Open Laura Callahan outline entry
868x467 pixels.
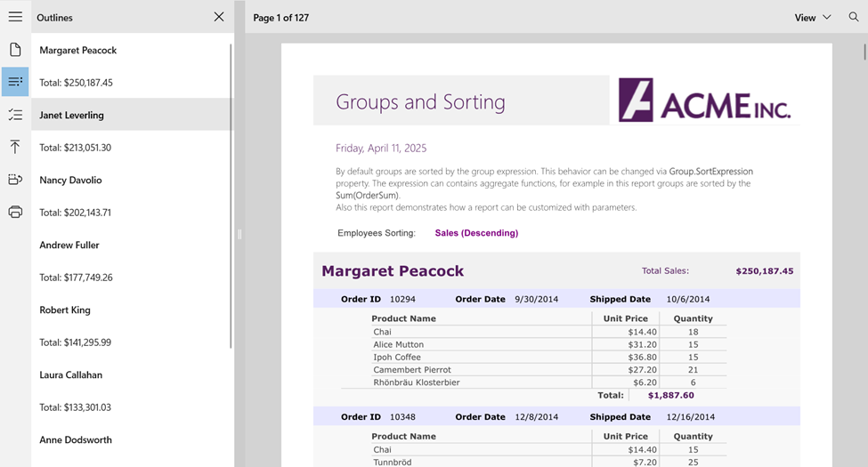71,374
